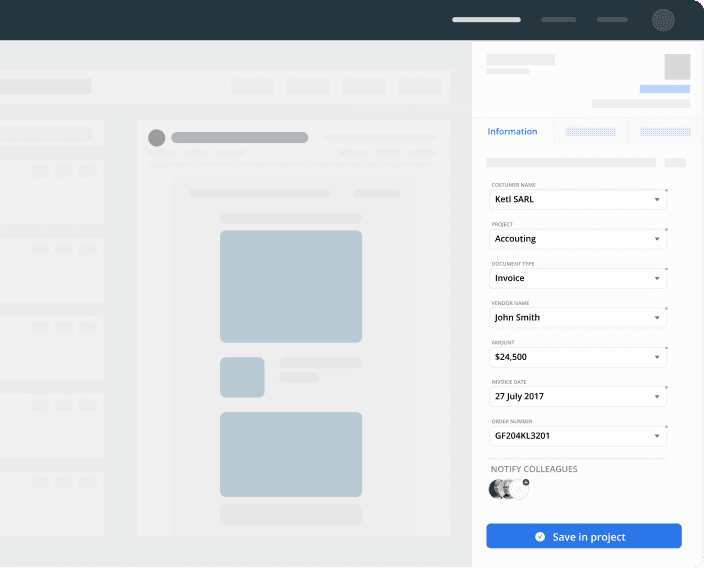Select the third tab in the side panel
Screen dimensions: 704x568
pyautogui.click(x=665, y=132)
